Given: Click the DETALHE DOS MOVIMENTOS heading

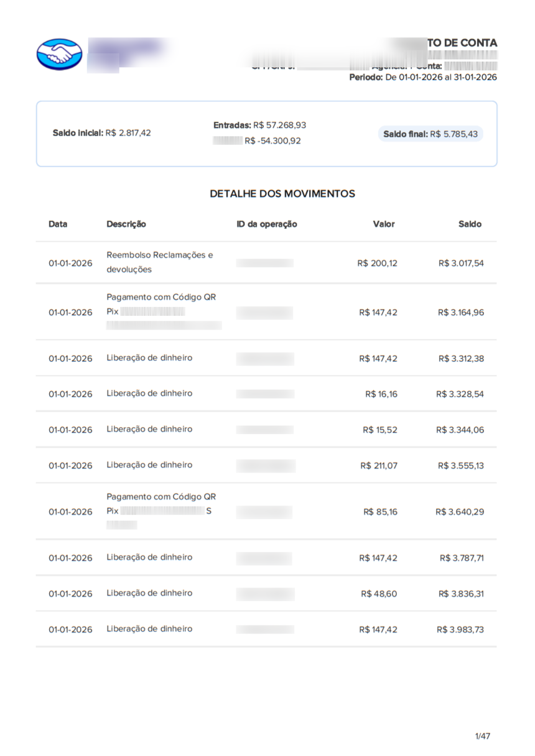Looking at the screenshot, I should (x=282, y=194).
